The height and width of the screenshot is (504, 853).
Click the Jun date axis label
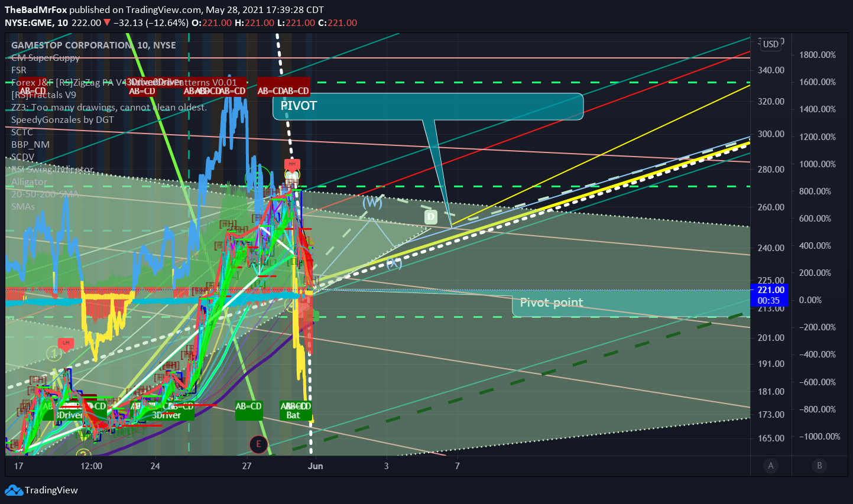click(316, 466)
